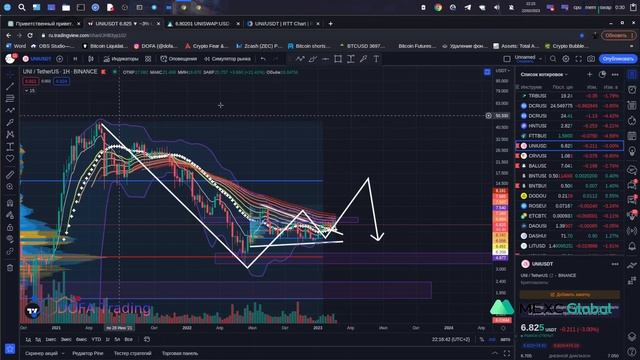Start the Market simulator (Симулятор рынка)
Image resolution: width=640 pixels, height=360 pixels.
[x=227, y=59]
